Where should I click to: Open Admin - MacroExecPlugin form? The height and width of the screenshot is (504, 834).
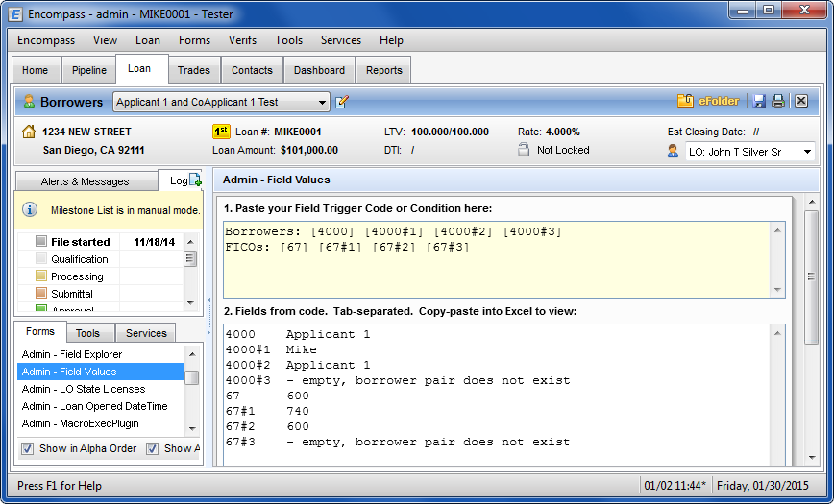[x=101, y=423]
